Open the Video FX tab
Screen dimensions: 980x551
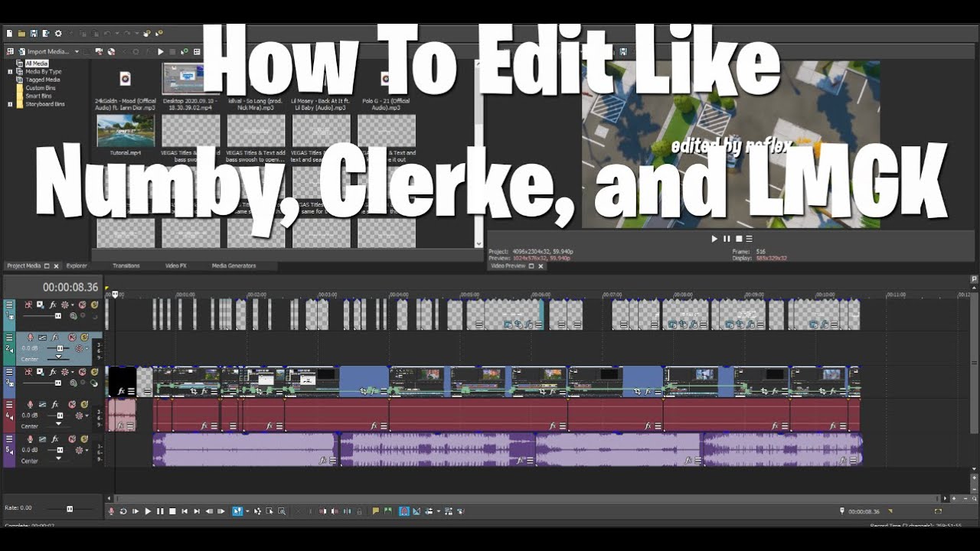click(176, 266)
